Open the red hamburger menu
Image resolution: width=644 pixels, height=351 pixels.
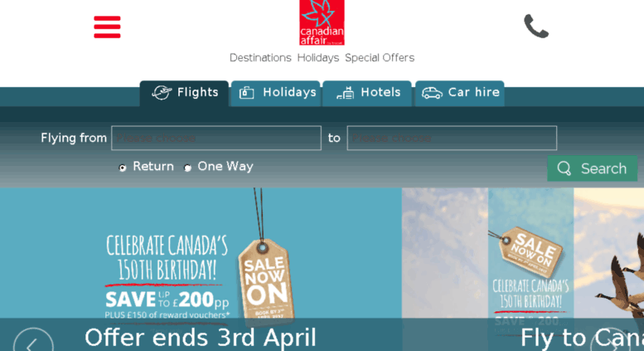(x=107, y=27)
